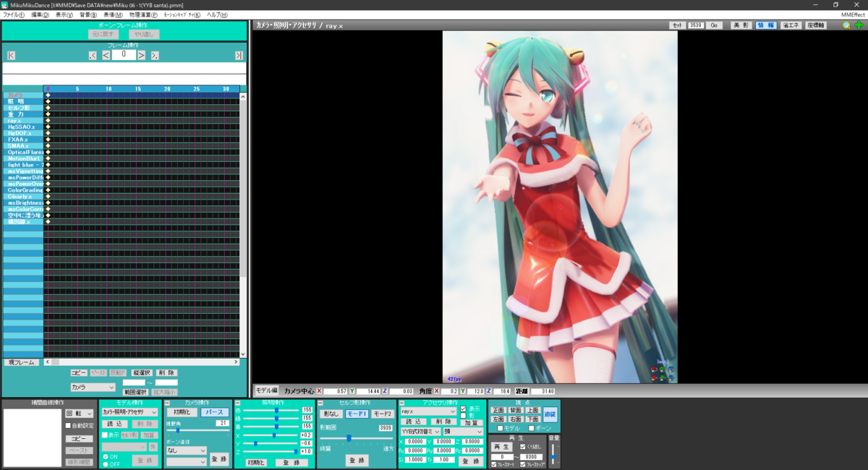
Task: Open 物理演算(P) menu
Action: 143,14
